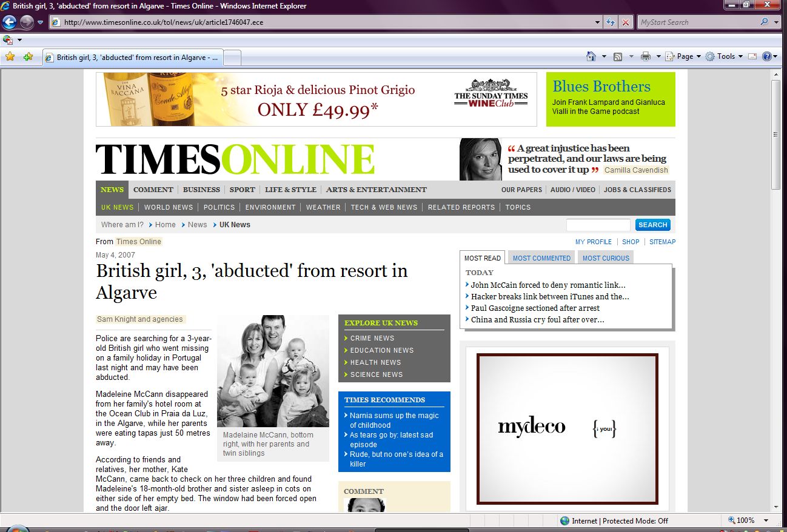The width and height of the screenshot is (787, 532).
Task: Switch to the Most Commented tab
Action: (541, 258)
